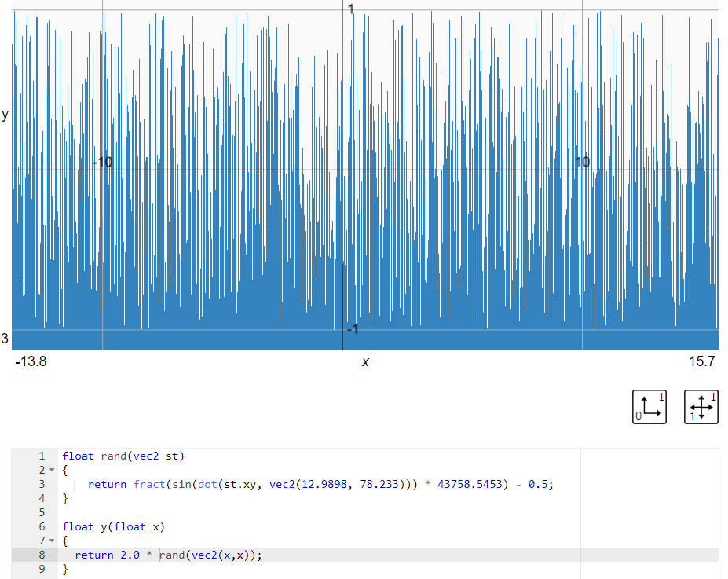
Task: Click the 78.233 value in the code
Action: pos(379,484)
